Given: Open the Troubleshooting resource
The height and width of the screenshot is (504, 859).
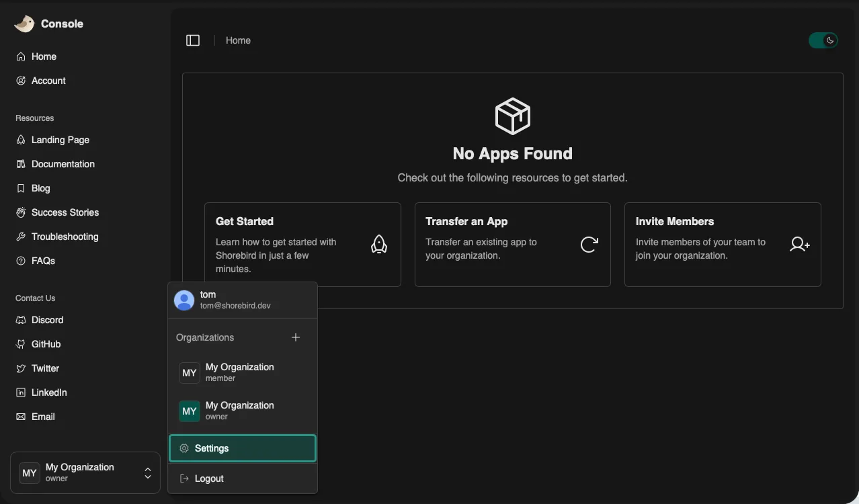Looking at the screenshot, I should coord(65,237).
